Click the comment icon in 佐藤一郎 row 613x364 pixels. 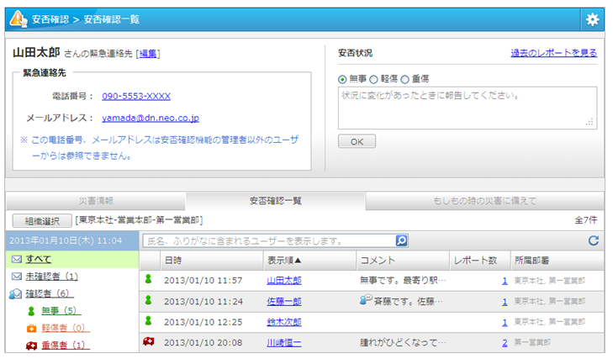click(x=365, y=300)
